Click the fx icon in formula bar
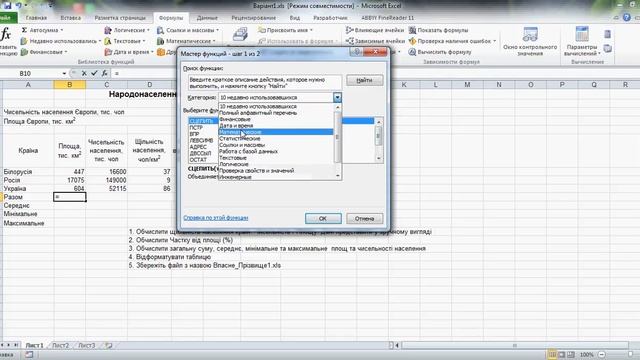The width and height of the screenshot is (640, 360). pyautogui.click(x=105, y=73)
